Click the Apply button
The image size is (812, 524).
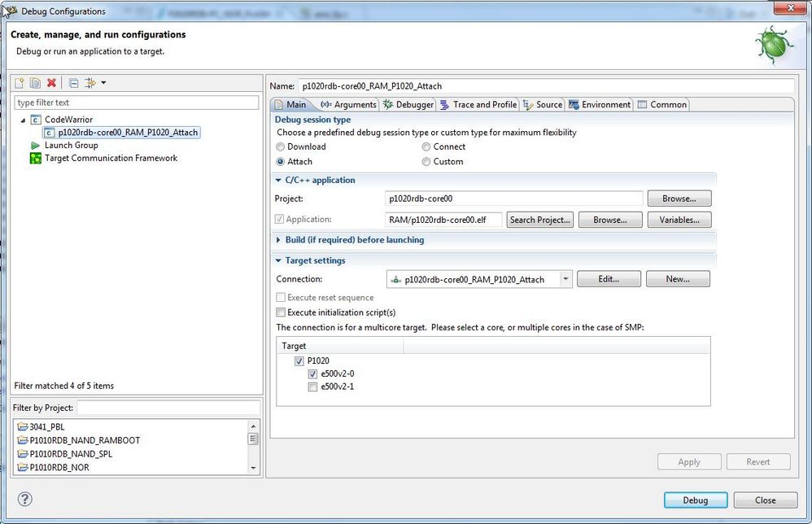click(x=689, y=462)
